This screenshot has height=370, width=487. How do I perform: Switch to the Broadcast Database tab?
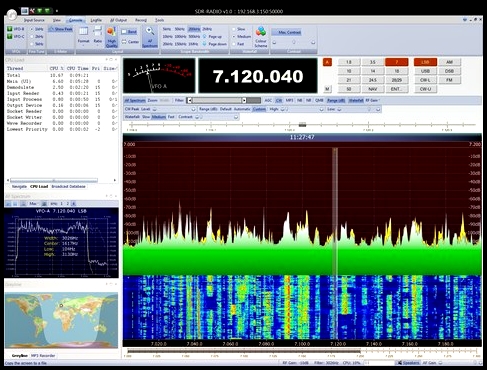68,187
